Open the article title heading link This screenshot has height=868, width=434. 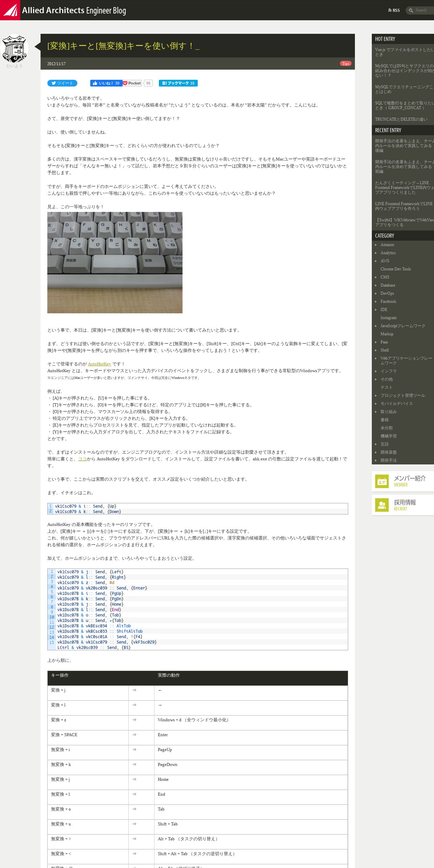click(123, 46)
